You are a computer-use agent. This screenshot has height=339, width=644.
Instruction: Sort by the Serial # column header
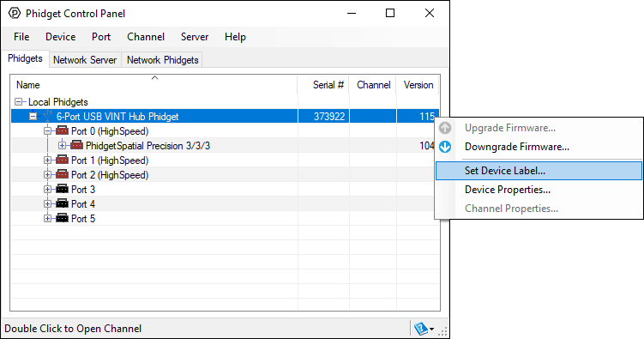(x=323, y=85)
